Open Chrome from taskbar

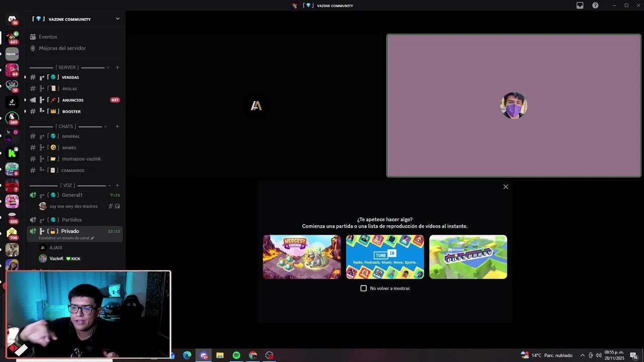(253, 355)
